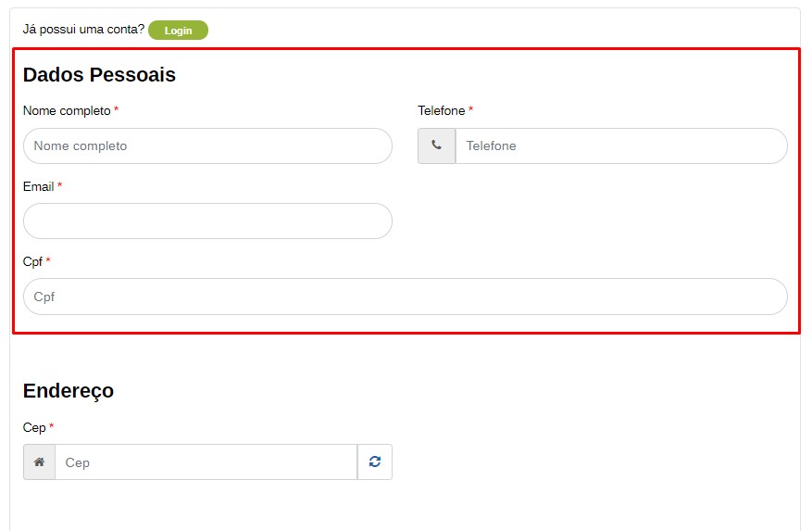The height and width of the screenshot is (531, 812).
Task: Click into the Telefone input box
Action: pyautogui.click(x=620, y=146)
